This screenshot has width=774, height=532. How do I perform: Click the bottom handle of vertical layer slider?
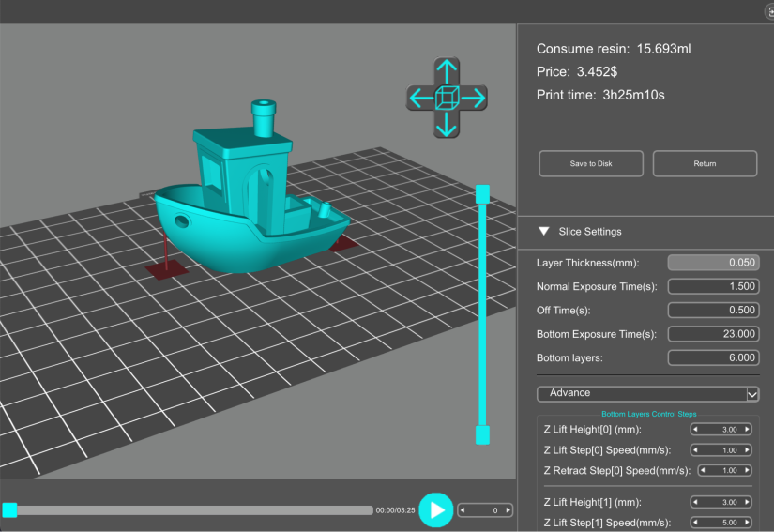[482, 434]
